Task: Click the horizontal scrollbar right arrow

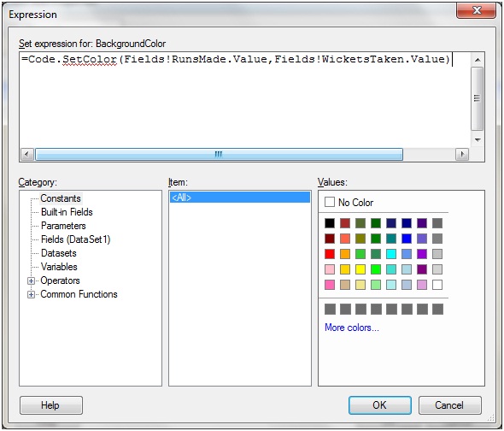Action: [x=462, y=154]
